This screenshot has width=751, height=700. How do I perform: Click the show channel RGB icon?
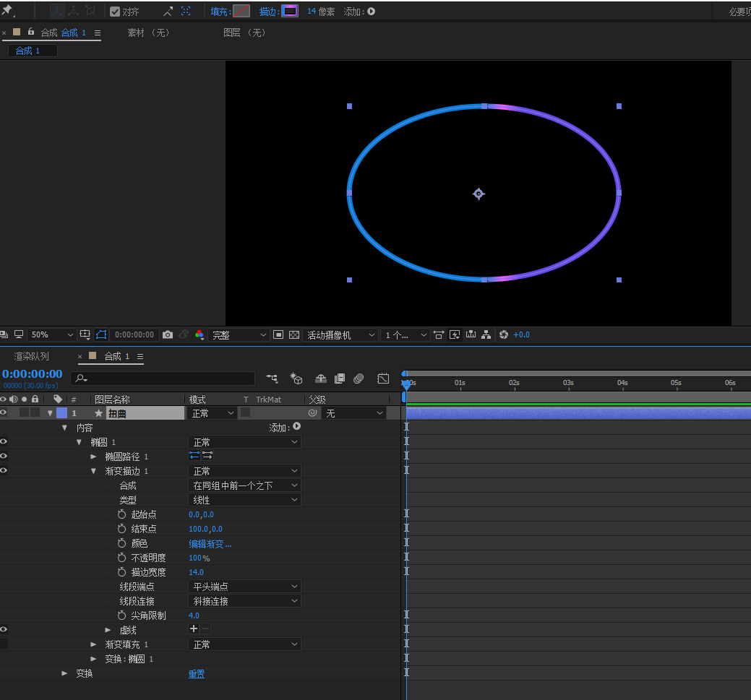[199, 334]
